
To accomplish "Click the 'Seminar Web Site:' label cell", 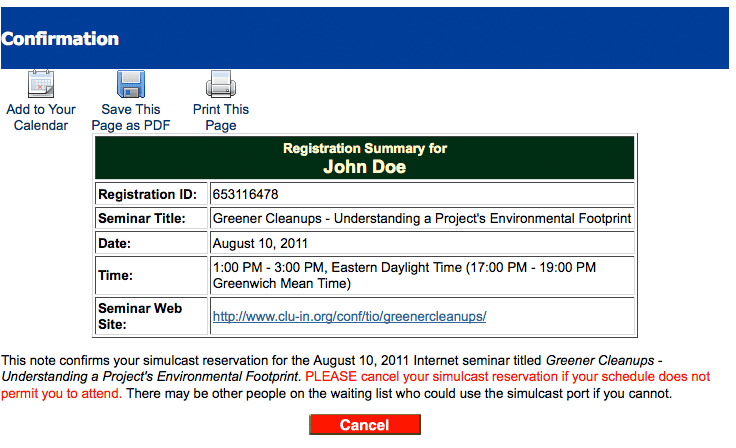I will tap(151, 316).
